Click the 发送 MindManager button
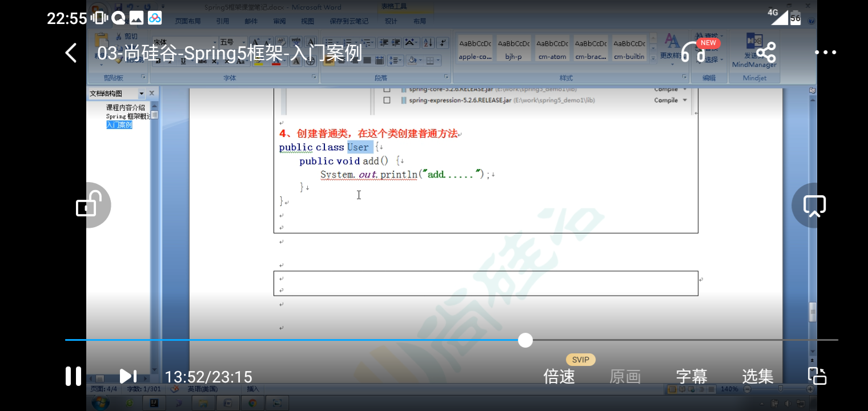Image resolution: width=868 pixels, height=411 pixels. [754, 51]
